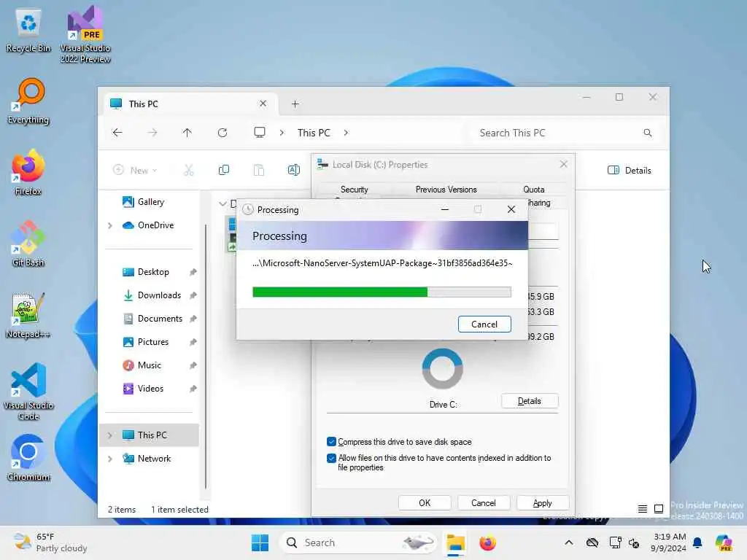Open Chromium desktop shortcut
Image resolution: width=747 pixels, height=560 pixels.
click(x=28, y=458)
